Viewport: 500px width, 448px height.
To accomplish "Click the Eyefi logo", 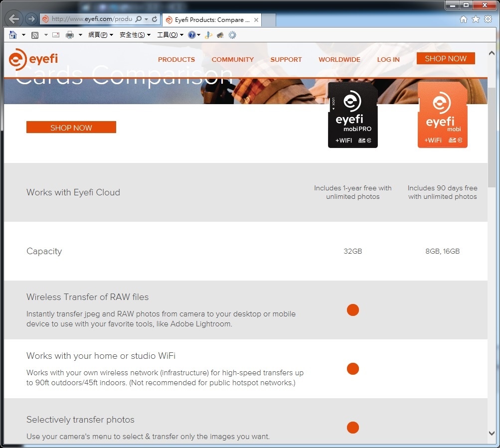I will click(x=33, y=59).
